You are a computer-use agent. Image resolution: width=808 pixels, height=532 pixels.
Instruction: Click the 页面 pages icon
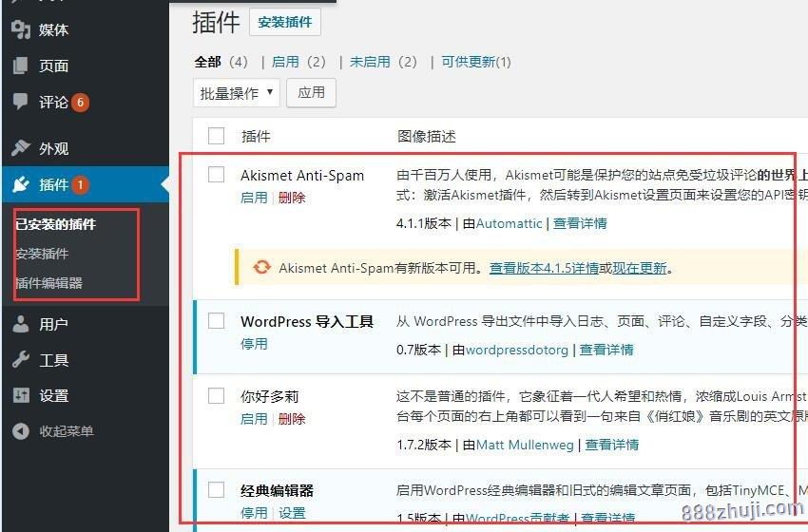[21, 66]
